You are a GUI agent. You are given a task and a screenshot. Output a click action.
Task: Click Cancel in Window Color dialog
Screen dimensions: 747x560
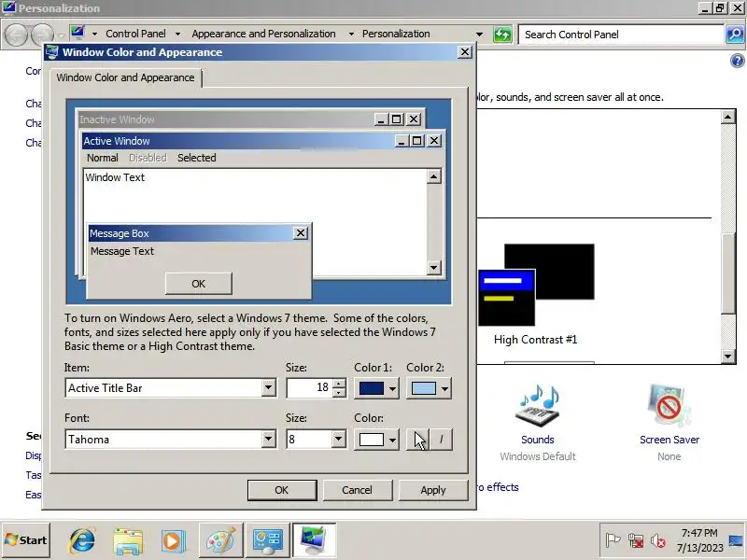(358, 490)
